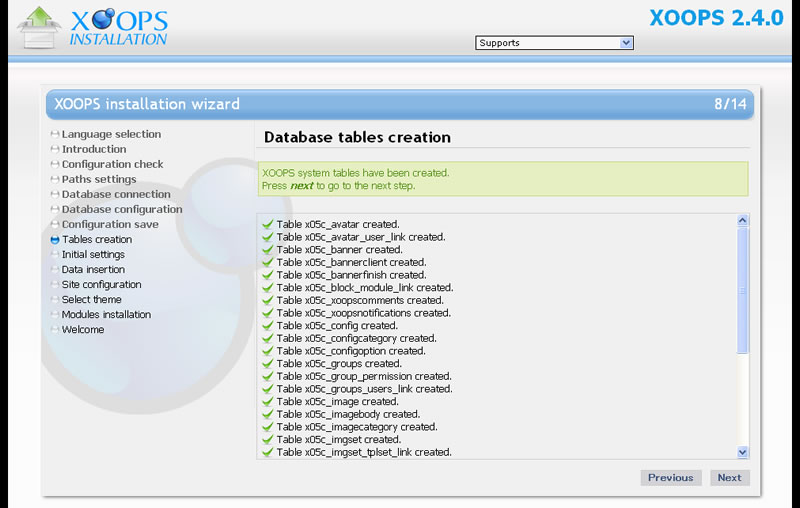Screen dimensions: 800x508
Task: Click text 'Table x05c_imgset created.'
Action: [x=339, y=440]
